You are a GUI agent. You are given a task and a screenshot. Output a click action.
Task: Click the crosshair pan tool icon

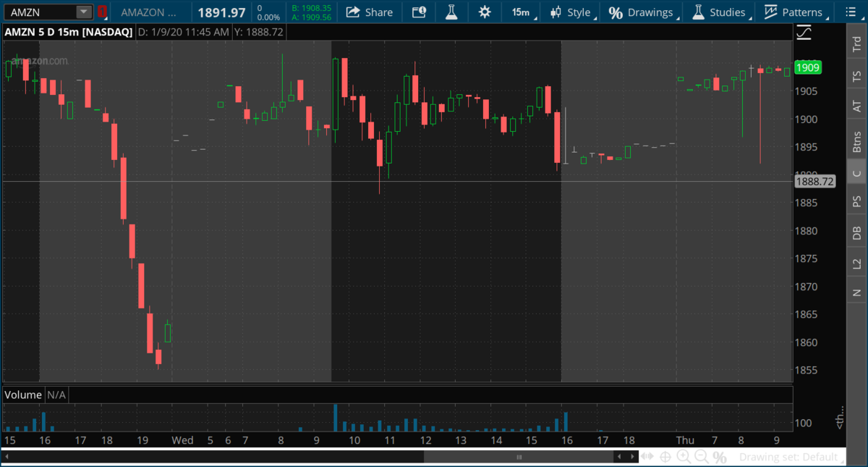point(665,457)
